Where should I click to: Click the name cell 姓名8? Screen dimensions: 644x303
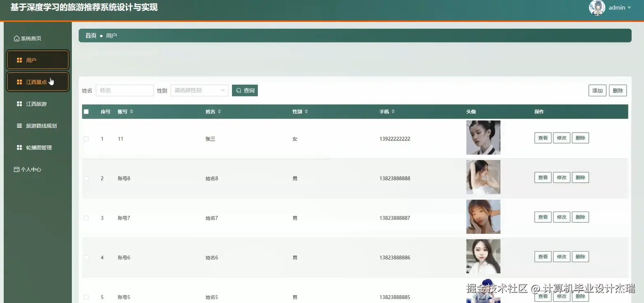tap(212, 178)
